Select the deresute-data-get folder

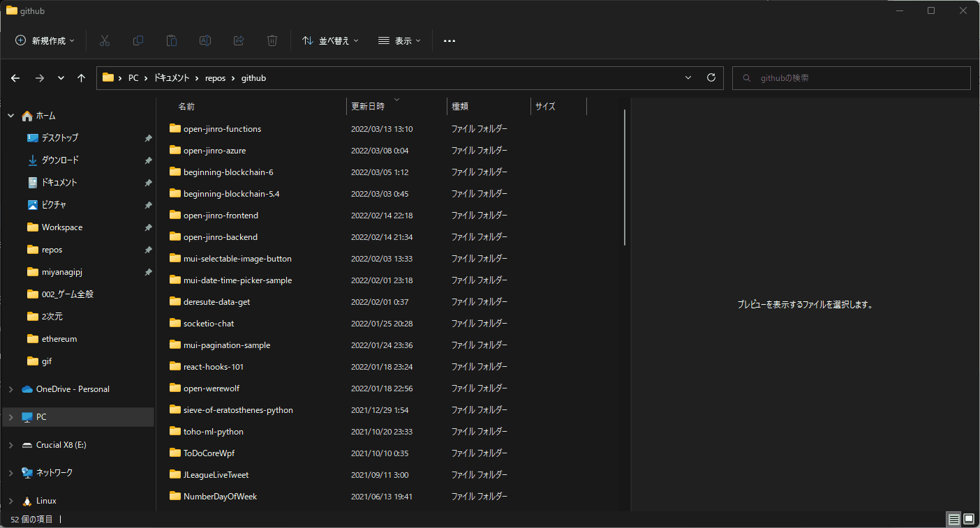(216, 301)
